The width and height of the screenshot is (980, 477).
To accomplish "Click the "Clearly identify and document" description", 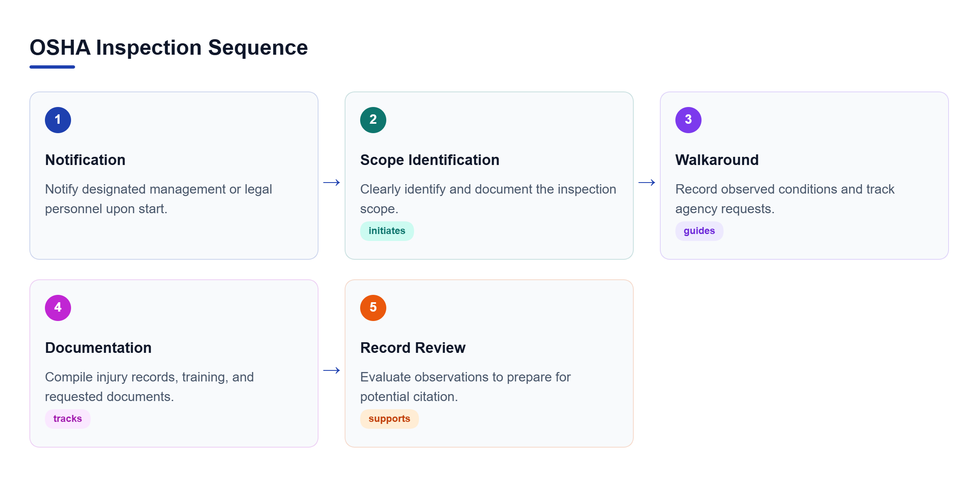I will point(488,199).
